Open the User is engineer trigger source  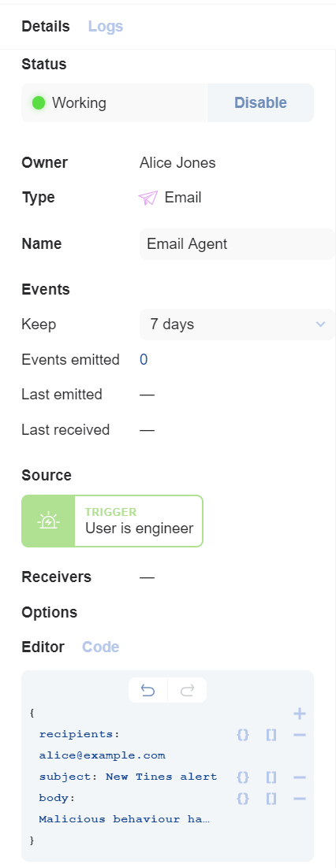(x=113, y=521)
